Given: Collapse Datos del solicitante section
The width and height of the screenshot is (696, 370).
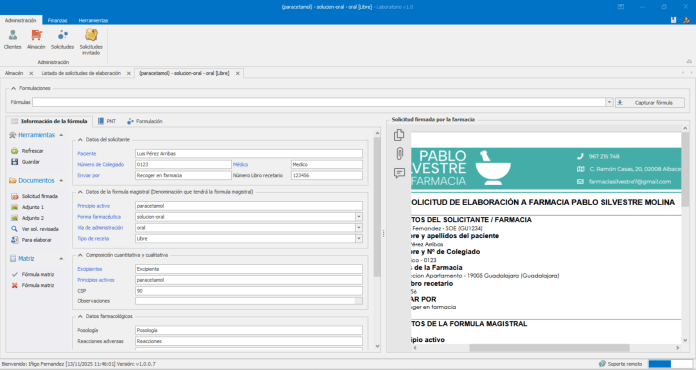Looking at the screenshot, I should coord(80,140).
